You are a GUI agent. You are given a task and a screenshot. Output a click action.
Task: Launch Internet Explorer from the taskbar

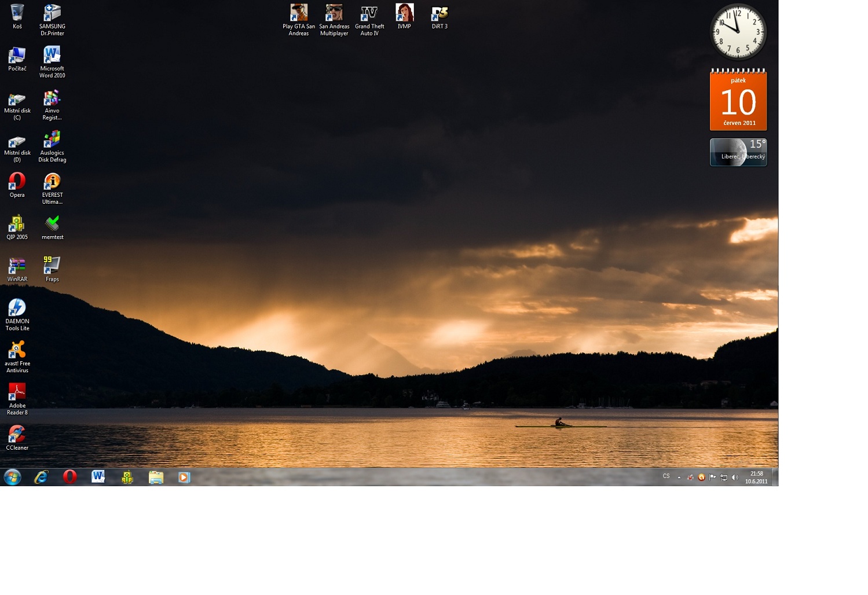41,477
